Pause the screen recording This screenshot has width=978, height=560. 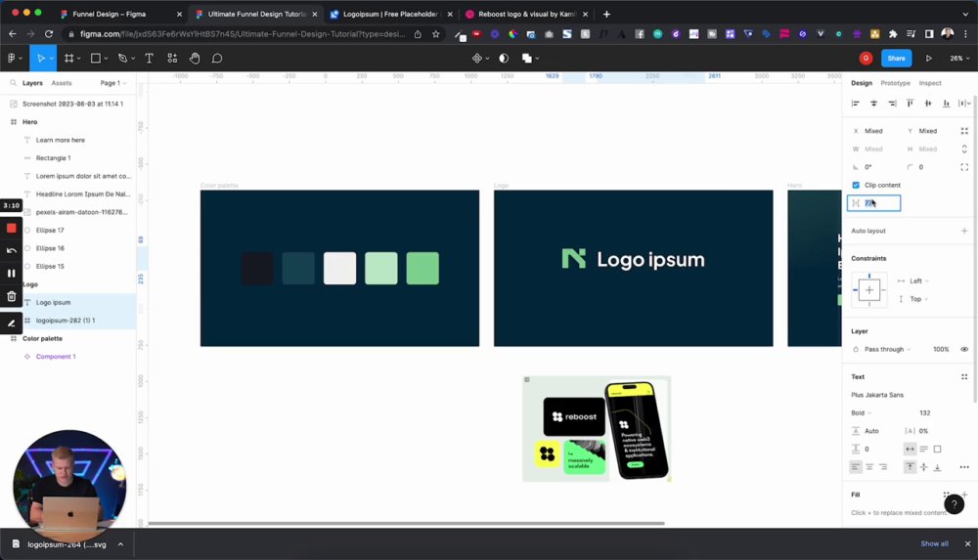coord(11,273)
